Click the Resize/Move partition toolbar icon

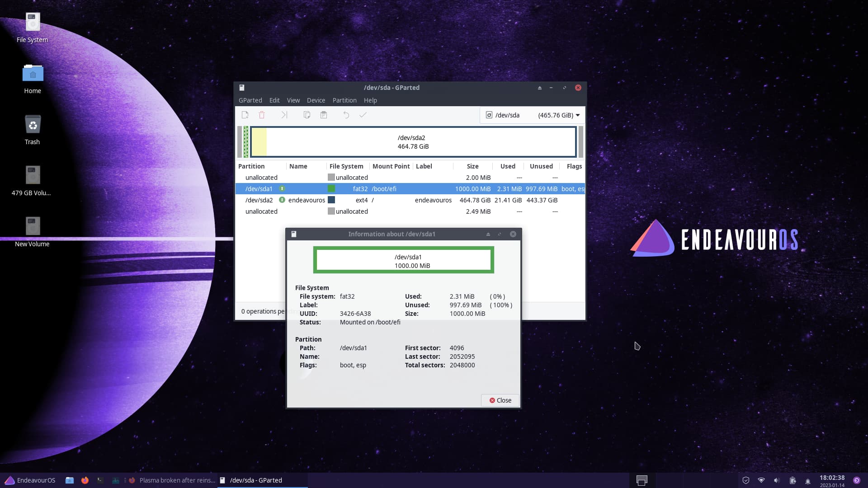pyautogui.click(x=284, y=115)
